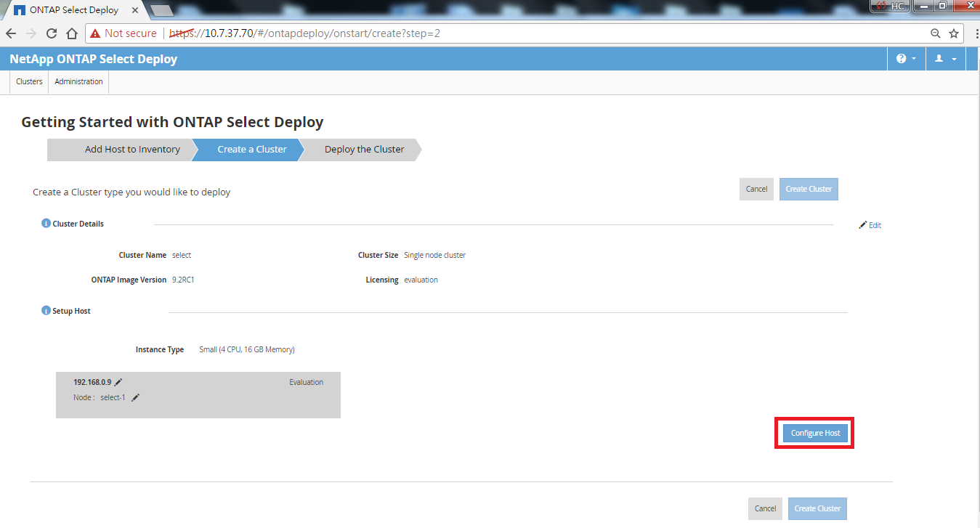Click the bottom Create Cluster button

(818, 508)
